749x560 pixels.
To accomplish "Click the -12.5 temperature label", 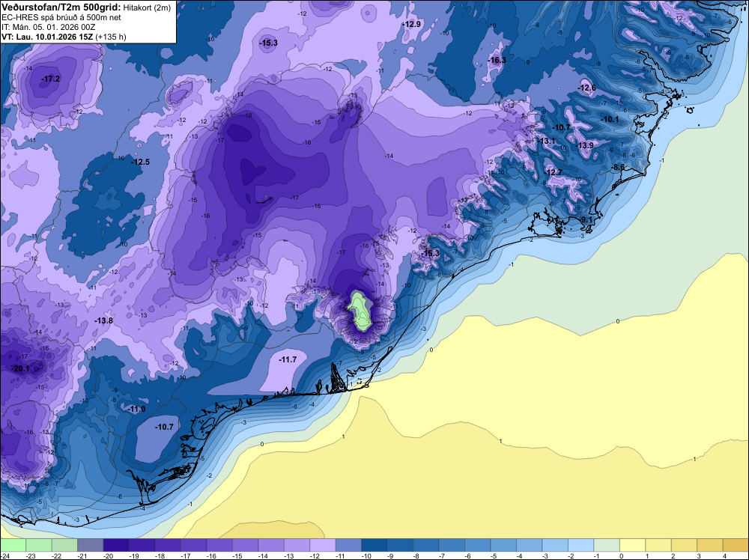I will 141,162.
